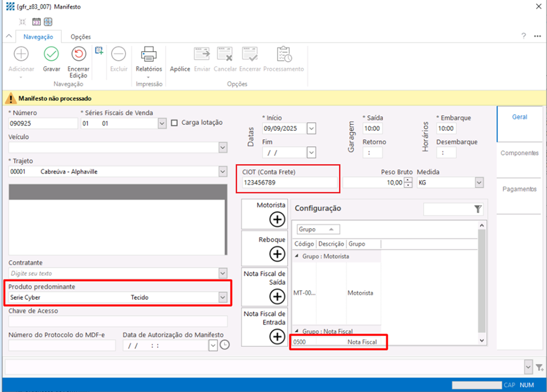Collapse the Grupo : Motorista group
Viewport: 547px width, 392px height.
point(297,256)
